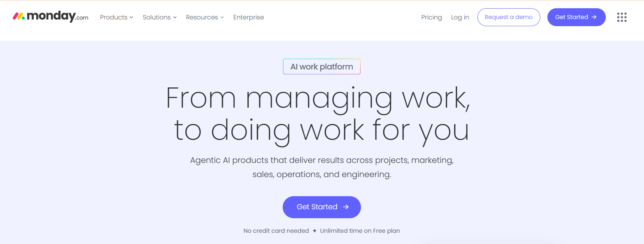The image size is (644, 244).
Task: Select the Products menu label
Action: pos(113,18)
